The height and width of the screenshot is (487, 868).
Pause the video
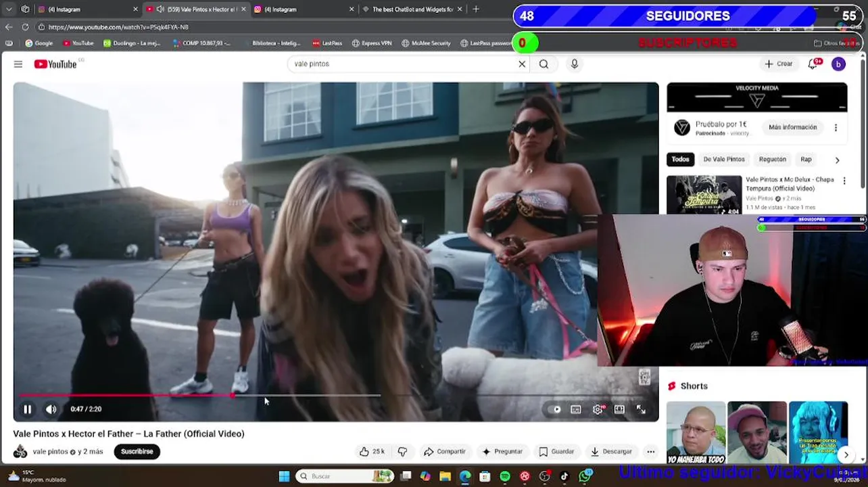[28, 409]
